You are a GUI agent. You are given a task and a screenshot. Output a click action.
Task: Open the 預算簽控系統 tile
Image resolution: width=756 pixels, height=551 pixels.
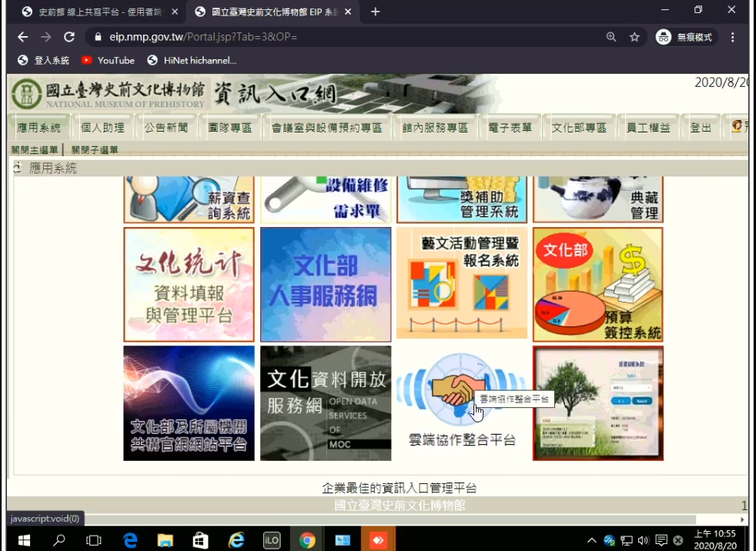tap(598, 285)
